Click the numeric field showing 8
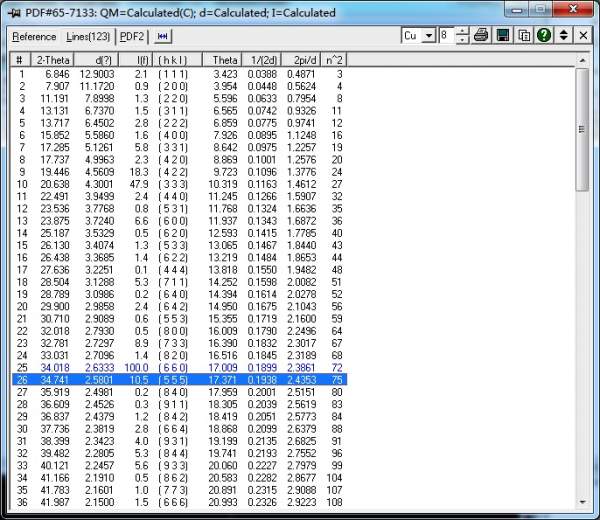600x520 pixels. click(447, 36)
